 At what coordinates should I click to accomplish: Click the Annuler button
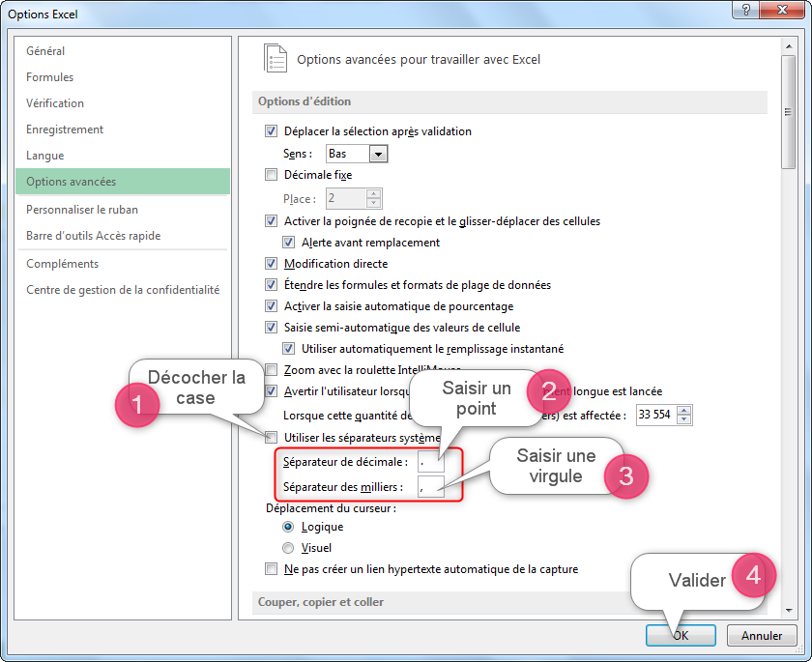(x=762, y=635)
